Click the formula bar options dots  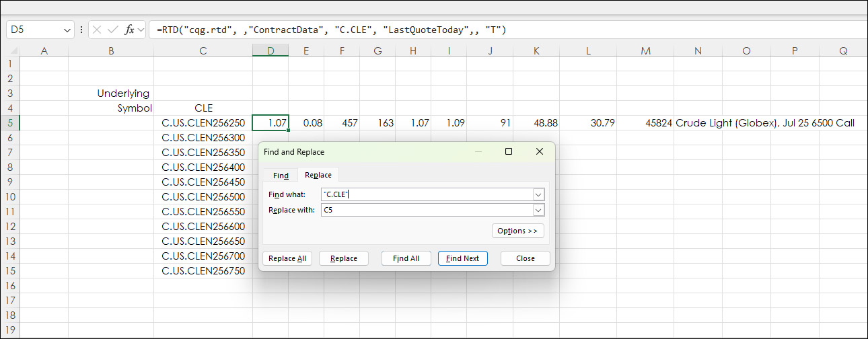[x=81, y=30]
